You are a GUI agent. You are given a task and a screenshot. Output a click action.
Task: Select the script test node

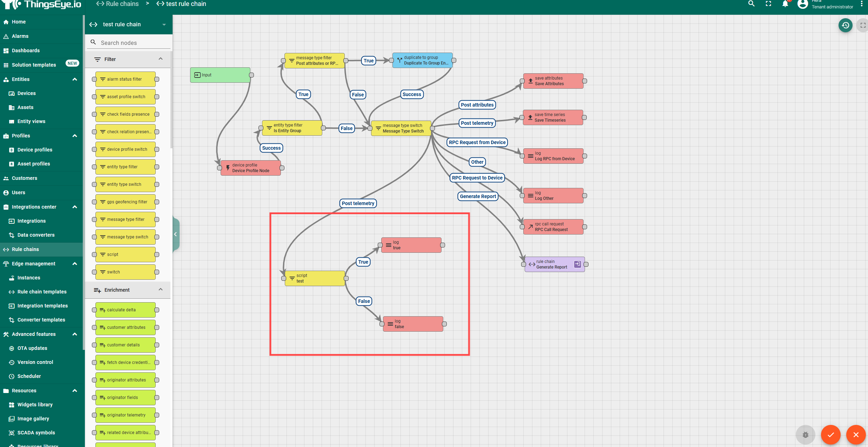point(315,278)
